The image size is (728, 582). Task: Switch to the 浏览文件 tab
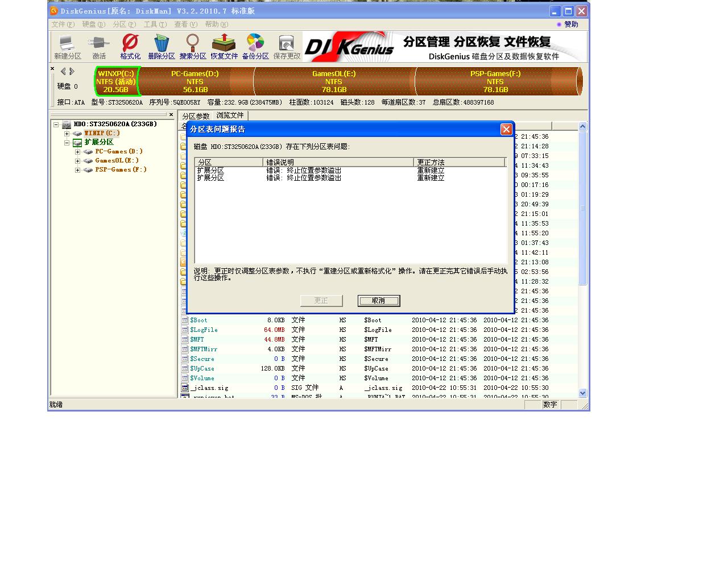click(x=230, y=115)
